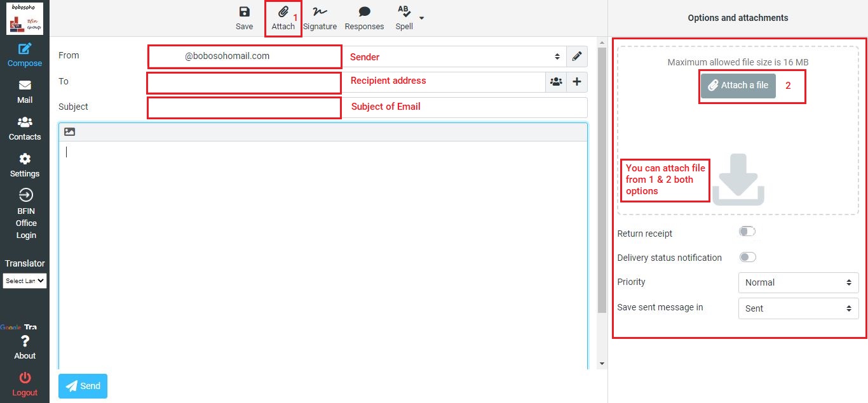
Task: Open canned Responses
Action: [x=364, y=18]
